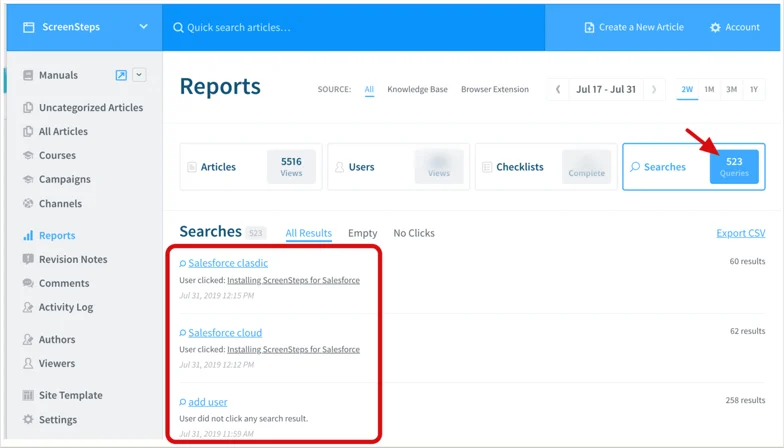Open the Searches report card
Screen dimensions: 784x448
pyautogui.click(x=694, y=167)
